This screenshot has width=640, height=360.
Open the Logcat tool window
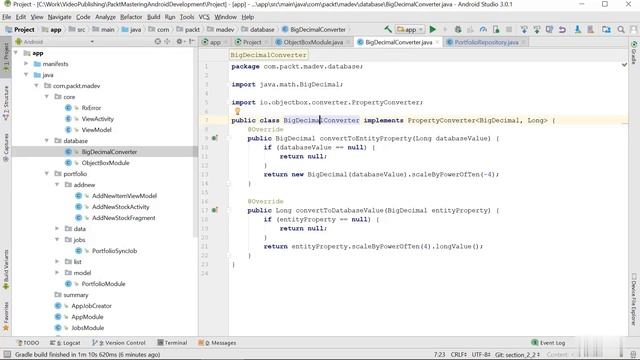tap(65, 343)
